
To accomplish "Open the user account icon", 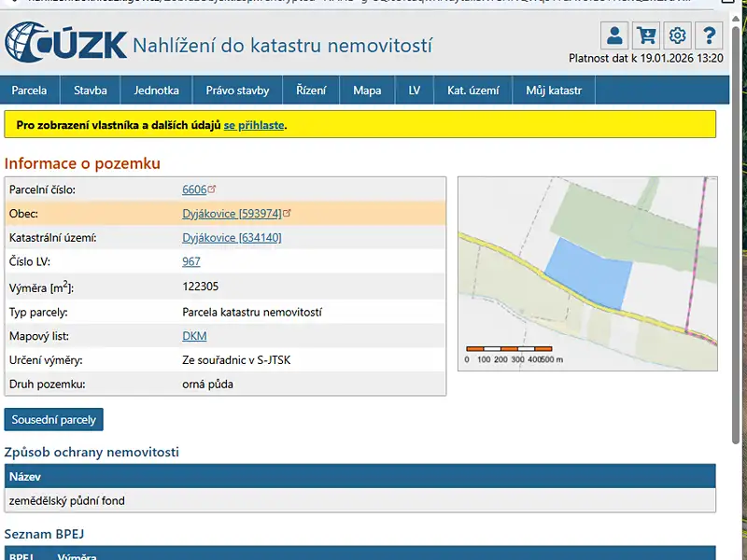I will coord(614,35).
